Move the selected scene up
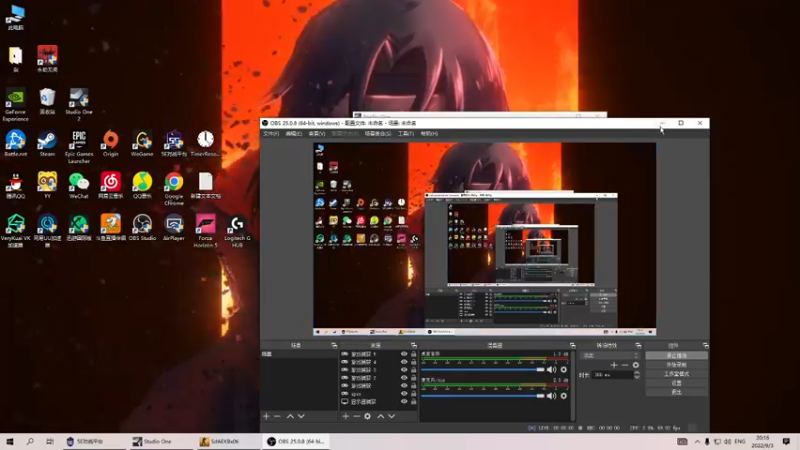Viewport: 800px width, 450px height. (x=290, y=416)
